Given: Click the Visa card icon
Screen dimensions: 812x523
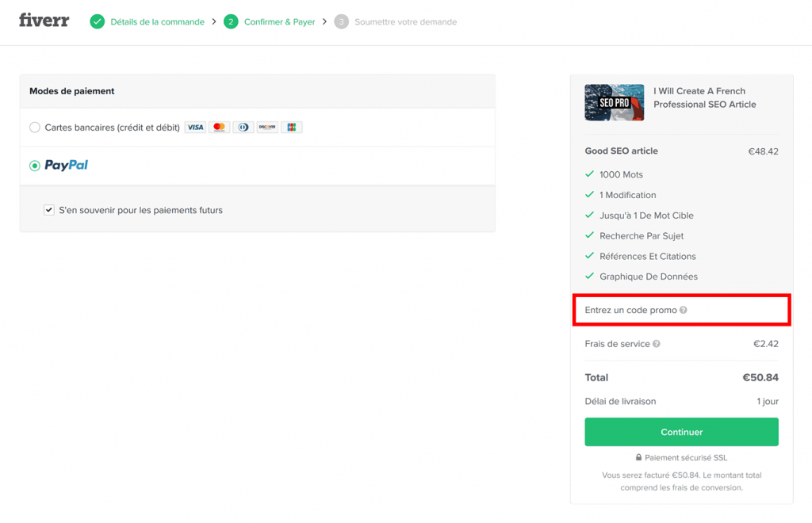Looking at the screenshot, I should coord(194,127).
